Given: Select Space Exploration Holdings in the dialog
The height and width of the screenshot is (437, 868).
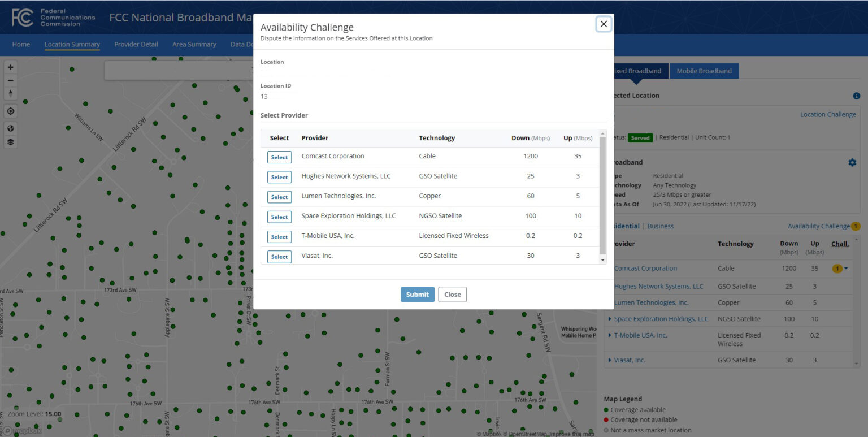Looking at the screenshot, I should (x=279, y=217).
